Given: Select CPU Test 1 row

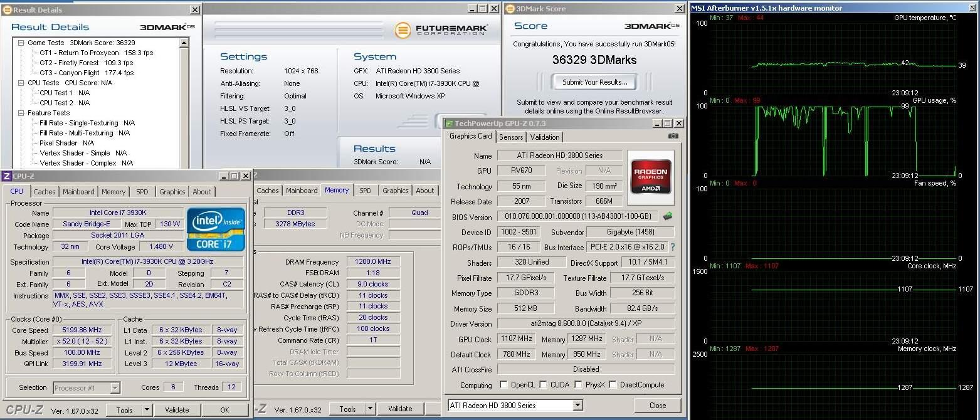Looking at the screenshot, I should coord(65,93).
